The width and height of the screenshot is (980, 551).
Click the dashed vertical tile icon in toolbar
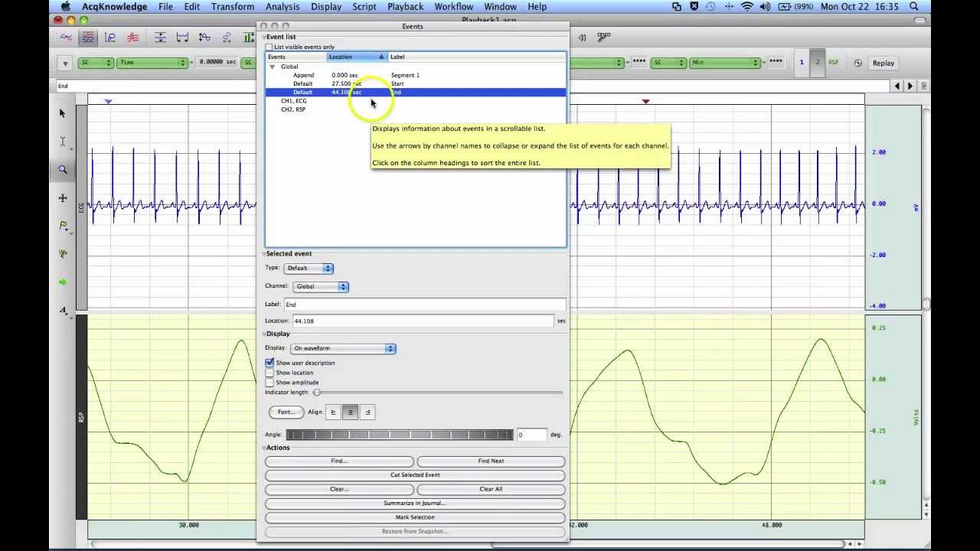pos(227,37)
